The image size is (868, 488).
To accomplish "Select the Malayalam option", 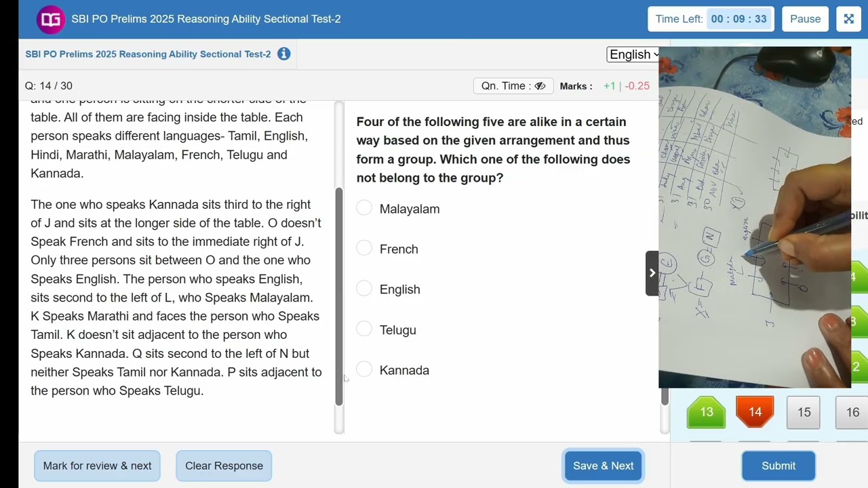I will point(364,208).
